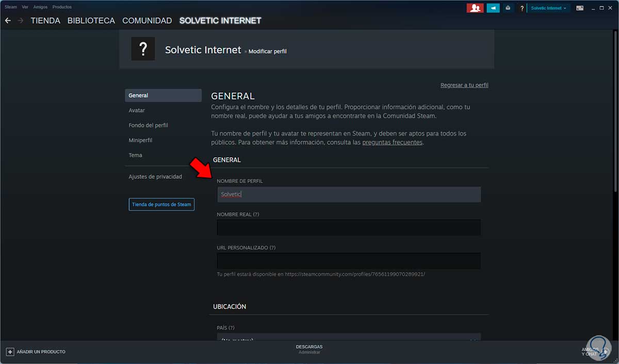
Task: Go to the TIENDA section
Action: pyautogui.click(x=45, y=21)
